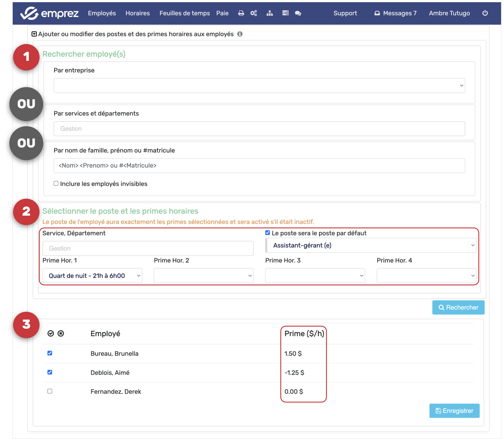
Task: Click the org chart hierarchy icon
Action: 270,13
